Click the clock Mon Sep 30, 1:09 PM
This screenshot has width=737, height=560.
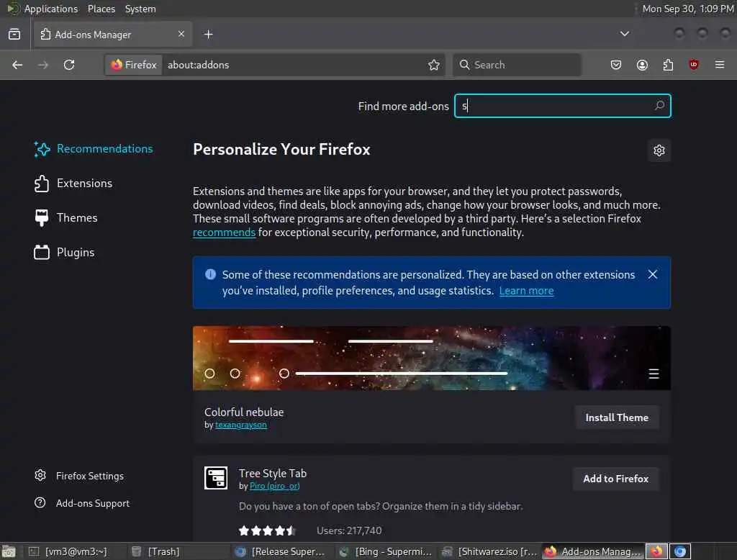click(x=688, y=9)
